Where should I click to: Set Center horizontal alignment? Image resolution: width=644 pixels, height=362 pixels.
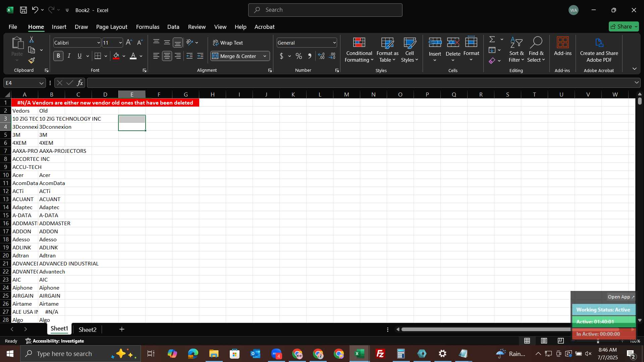(167, 56)
